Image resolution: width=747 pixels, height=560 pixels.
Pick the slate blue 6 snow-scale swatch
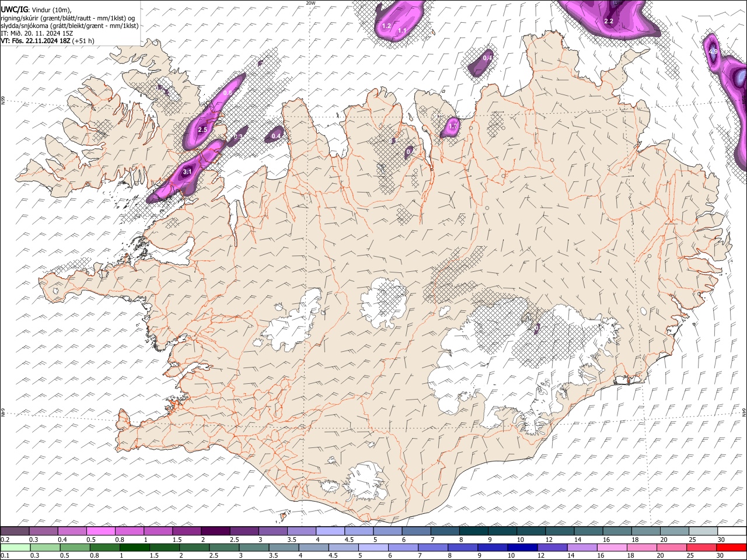[416, 531]
